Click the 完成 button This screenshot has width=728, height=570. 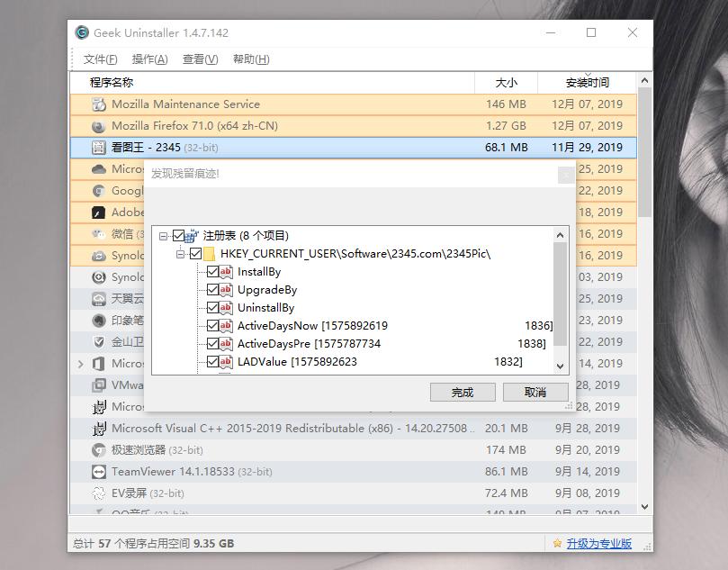(x=463, y=393)
